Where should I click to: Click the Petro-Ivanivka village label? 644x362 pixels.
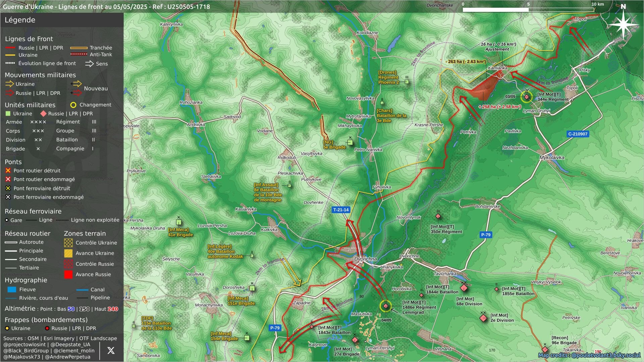[x=368, y=150]
